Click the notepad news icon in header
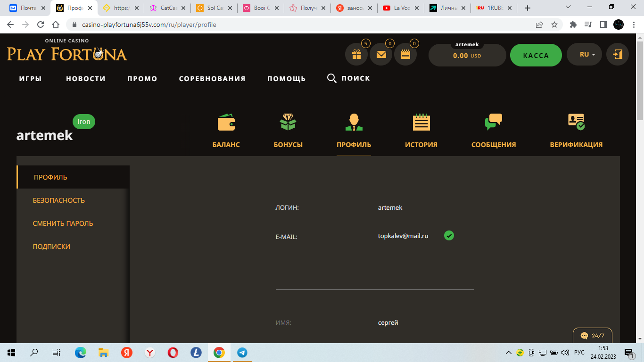 click(x=405, y=55)
